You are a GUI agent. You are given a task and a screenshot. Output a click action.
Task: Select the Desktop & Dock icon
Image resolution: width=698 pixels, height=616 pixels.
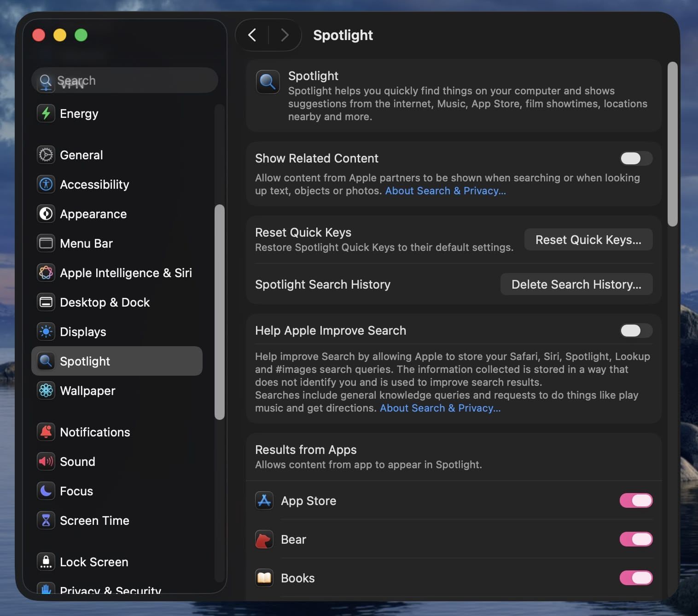coord(46,302)
